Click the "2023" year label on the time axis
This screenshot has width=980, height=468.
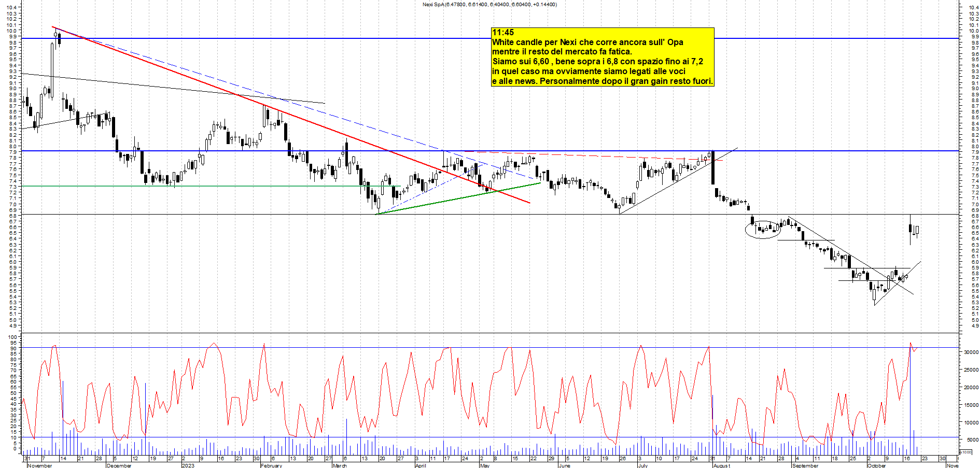coord(188,465)
